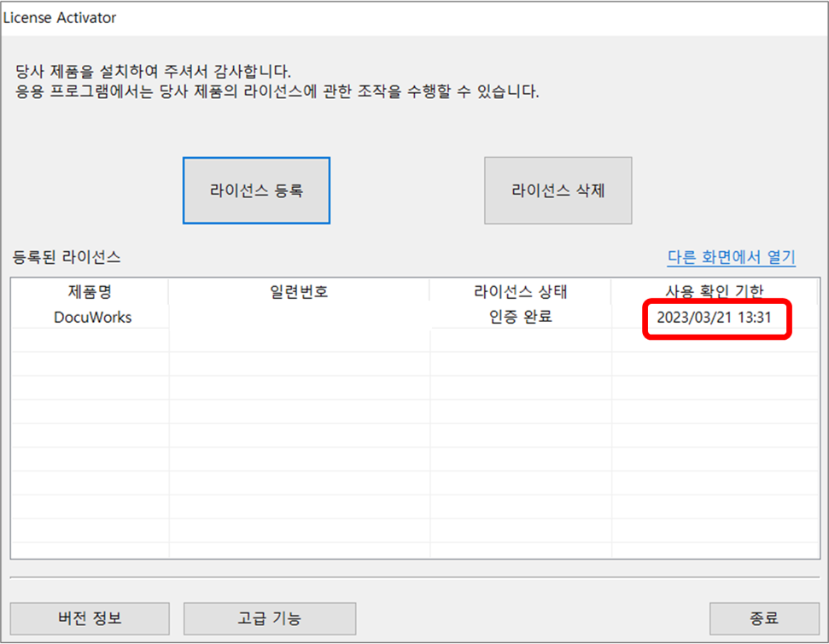The width and height of the screenshot is (829, 644).
Task: Click the 라이선스 등록 button
Action: coord(256,190)
